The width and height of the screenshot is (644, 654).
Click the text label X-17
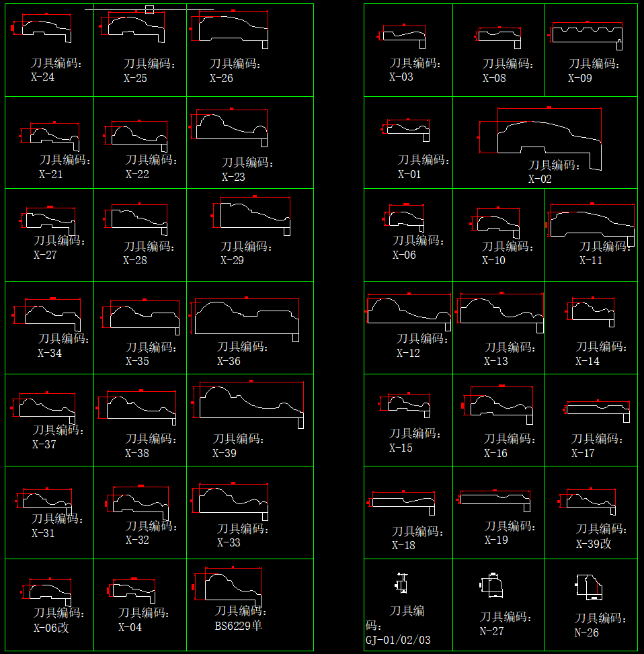(x=583, y=454)
